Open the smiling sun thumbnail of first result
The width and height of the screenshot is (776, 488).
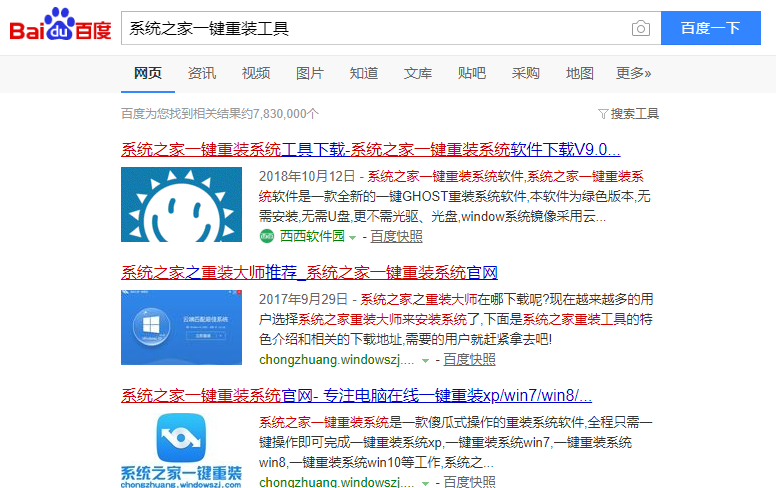coord(181,205)
